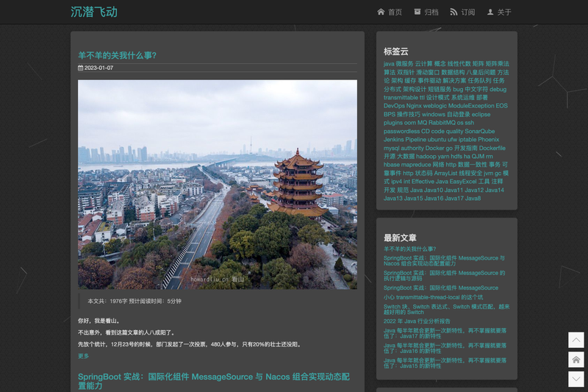Select the 云计算 tag

424,64
